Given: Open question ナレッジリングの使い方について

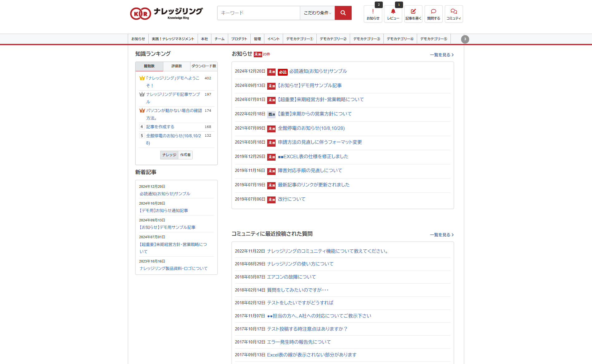Looking at the screenshot, I should [x=300, y=264].
